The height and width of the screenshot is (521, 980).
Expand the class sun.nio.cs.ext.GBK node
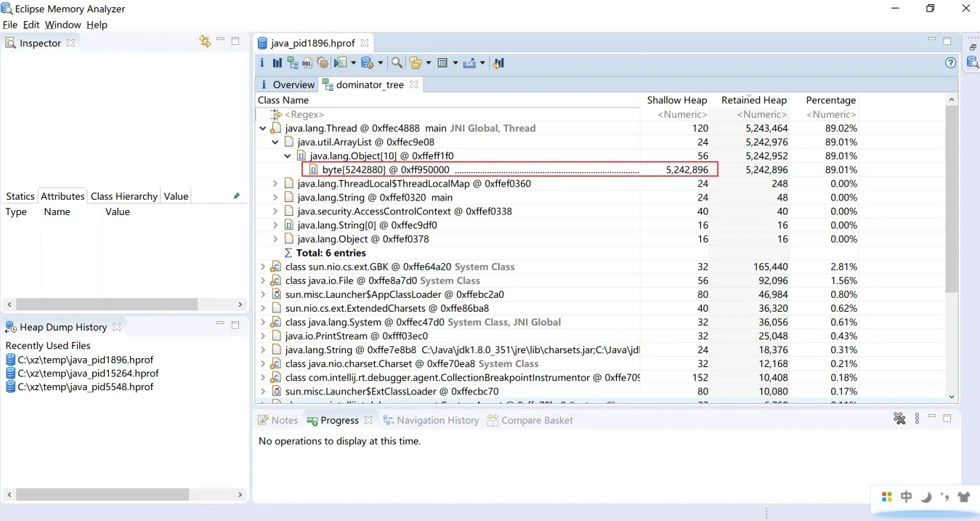click(x=263, y=267)
